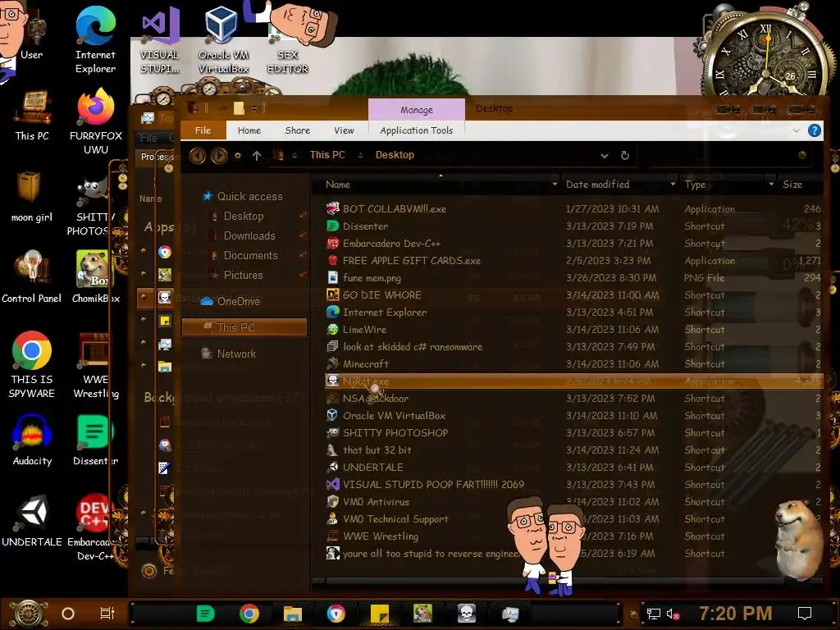
Task: Select Quick access in navigation pane
Action: pos(249,197)
